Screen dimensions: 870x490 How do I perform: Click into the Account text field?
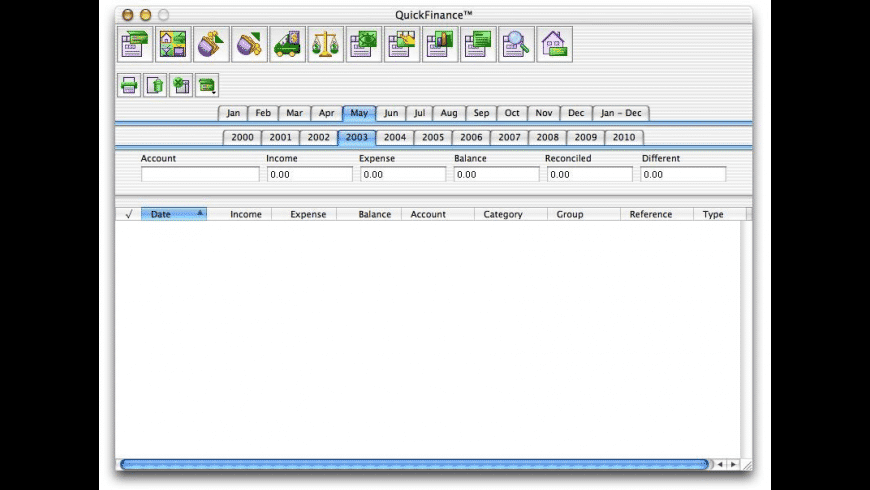(x=200, y=174)
